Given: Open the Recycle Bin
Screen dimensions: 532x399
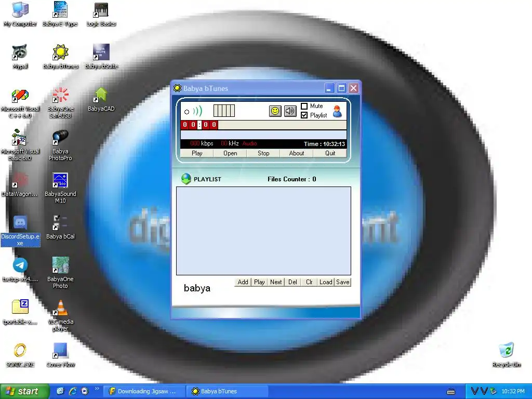Looking at the screenshot, I should [506, 355].
